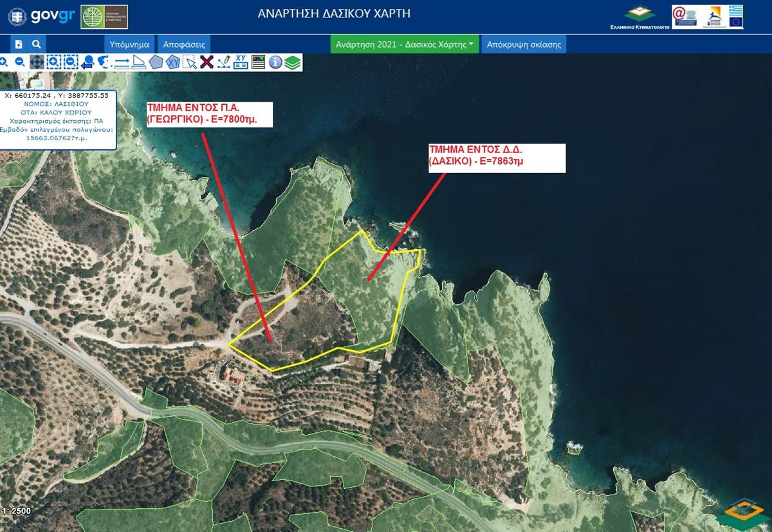
Task: Expand the Ανάρτηση 2021 - Δασικός Χάρτης dropdown
Action: [405, 44]
